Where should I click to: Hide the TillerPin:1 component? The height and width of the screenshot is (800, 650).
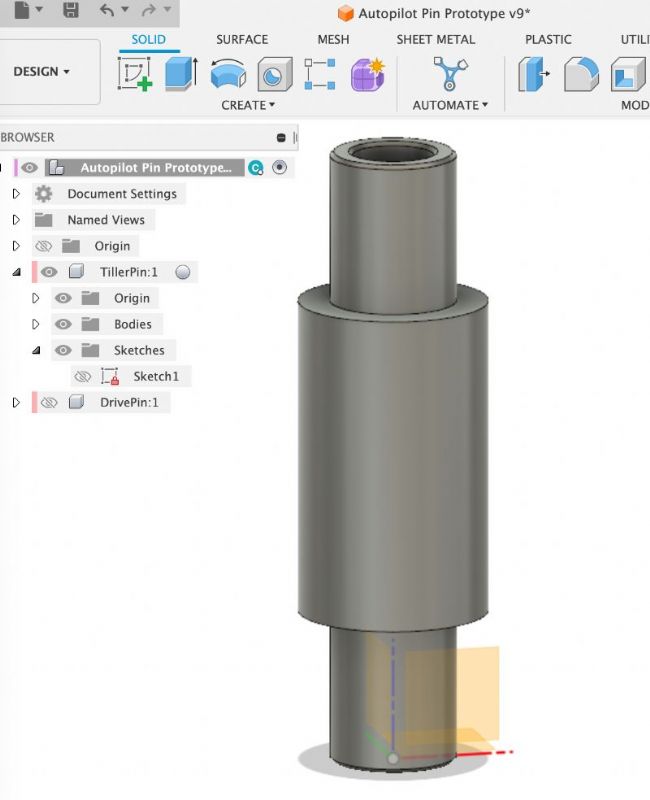tap(48, 272)
